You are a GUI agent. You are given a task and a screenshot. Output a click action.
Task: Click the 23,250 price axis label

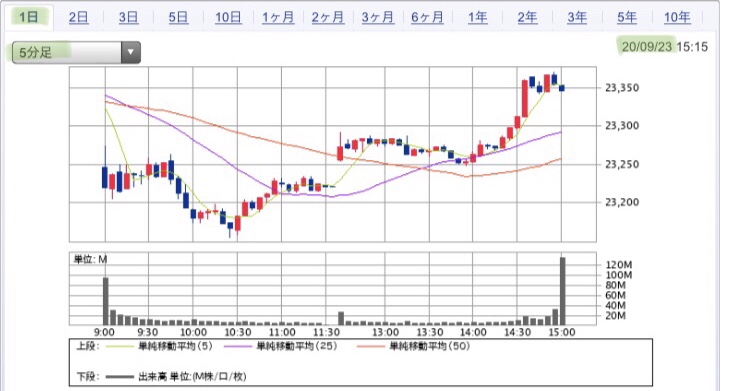point(622,164)
